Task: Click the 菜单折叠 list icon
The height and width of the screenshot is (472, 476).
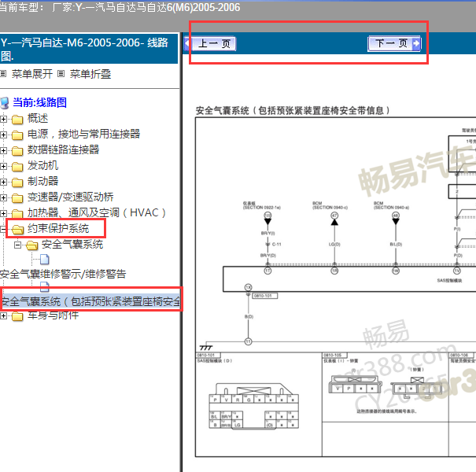Action: pyautogui.click(x=61, y=73)
